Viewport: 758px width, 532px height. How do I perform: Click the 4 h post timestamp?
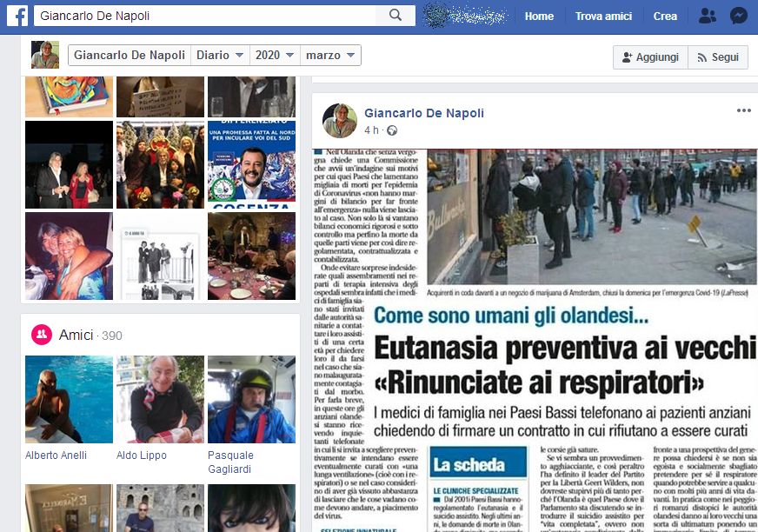pyautogui.click(x=371, y=130)
